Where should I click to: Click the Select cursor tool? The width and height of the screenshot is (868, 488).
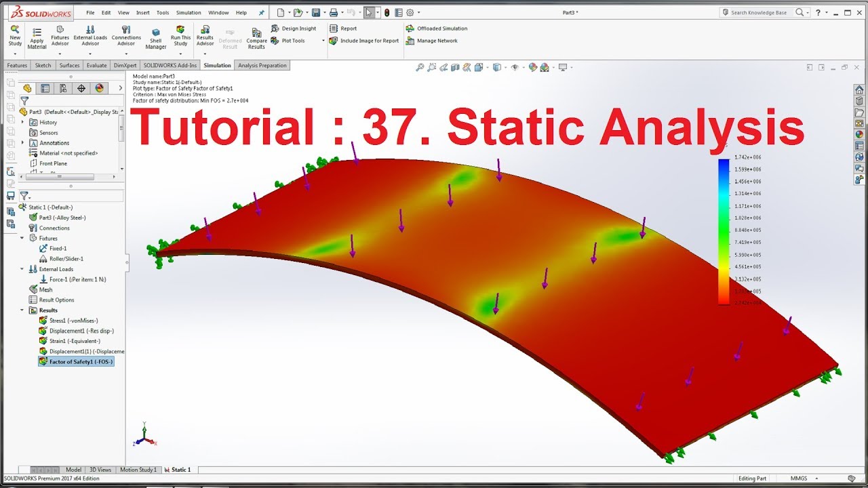pos(368,12)
